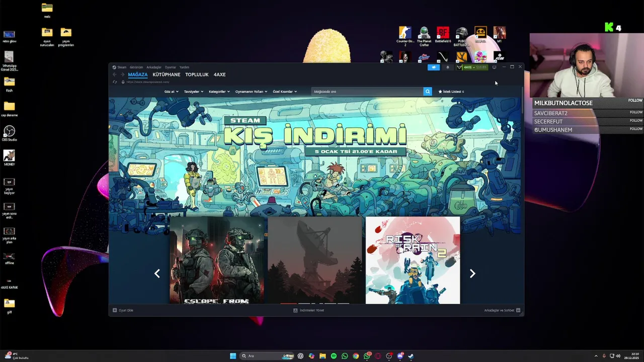Click the store URL address field
The width and height of the screenshot is (644, 362).
(x=147, y=82)
